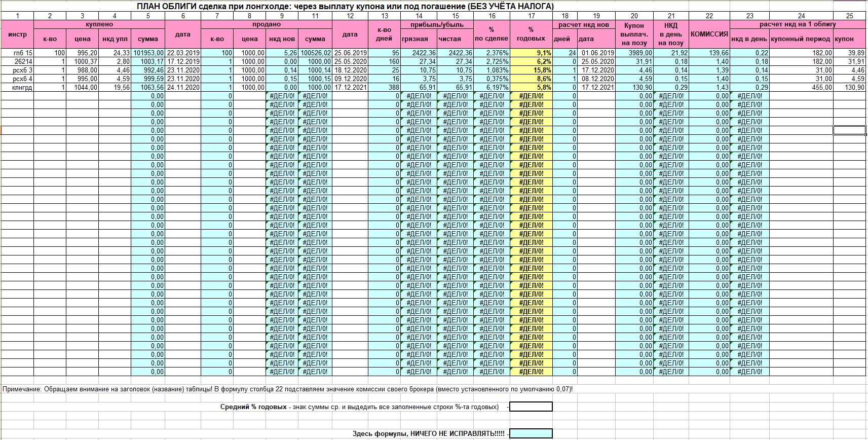
Task: Select the purchase price cell 1044,00
Action: (82, 87)
